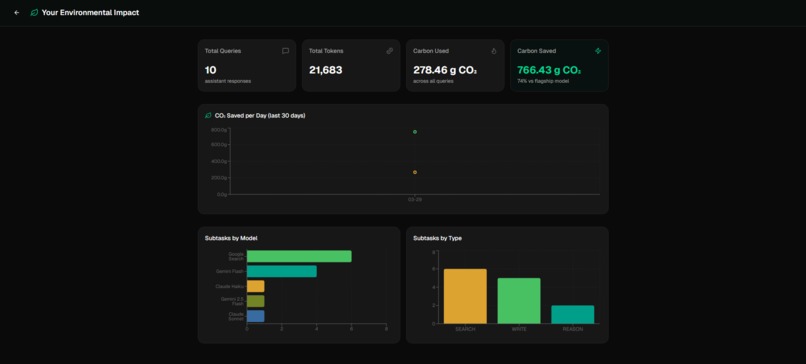Click the blue Claude Sonnet bar

255,316
